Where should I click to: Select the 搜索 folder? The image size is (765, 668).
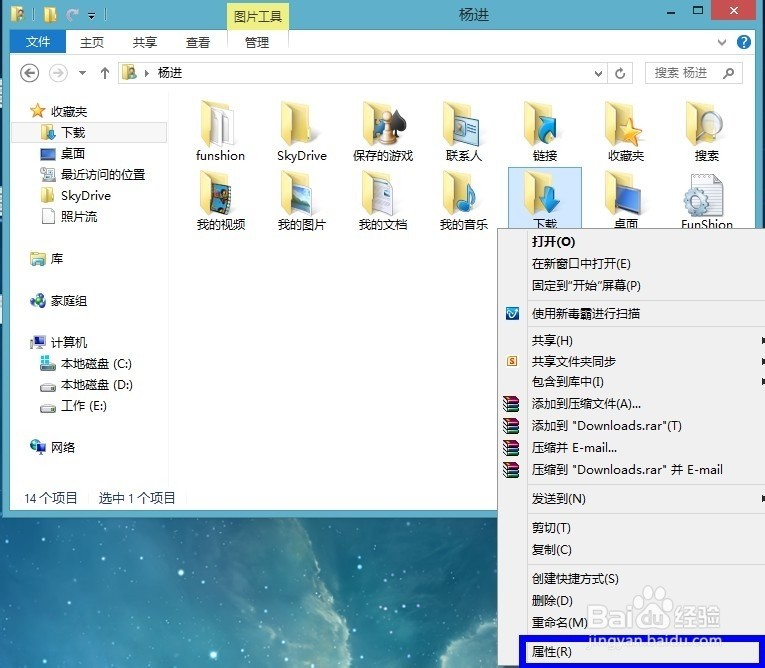[x=706, y=130]
